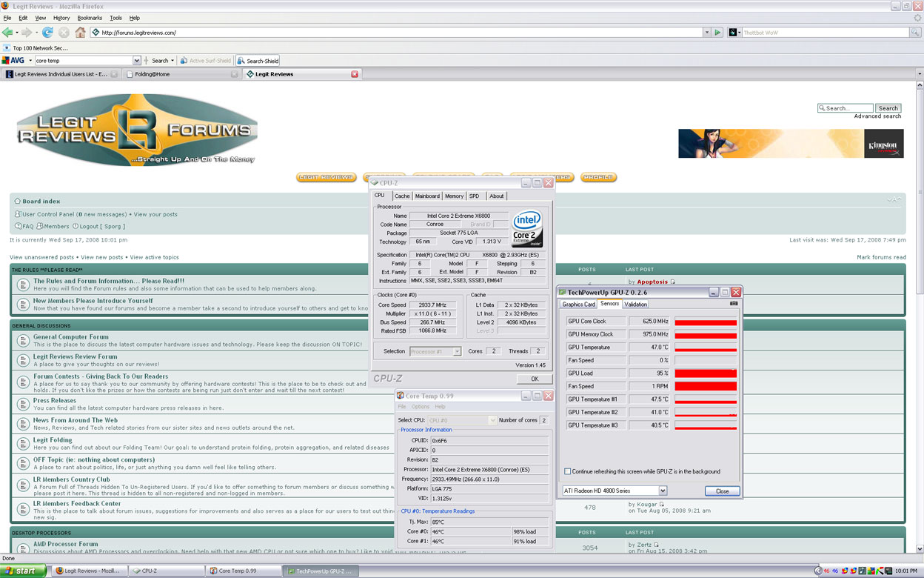Click the Active Surf-Shield toolbar item
Screen dimensions: 924x578
click(x=205, y=61)
